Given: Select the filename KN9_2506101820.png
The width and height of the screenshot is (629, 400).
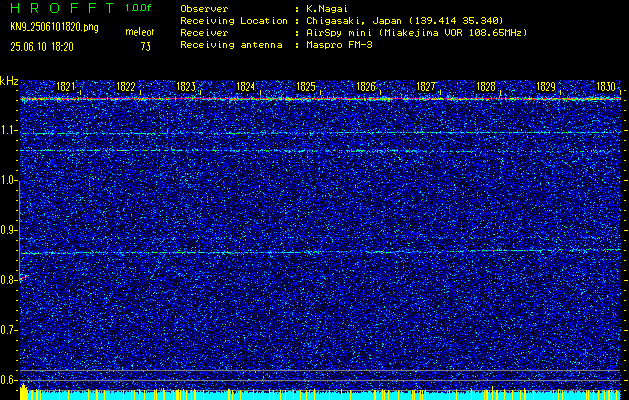Looking at the screenshot, I should tap(54, 27).
